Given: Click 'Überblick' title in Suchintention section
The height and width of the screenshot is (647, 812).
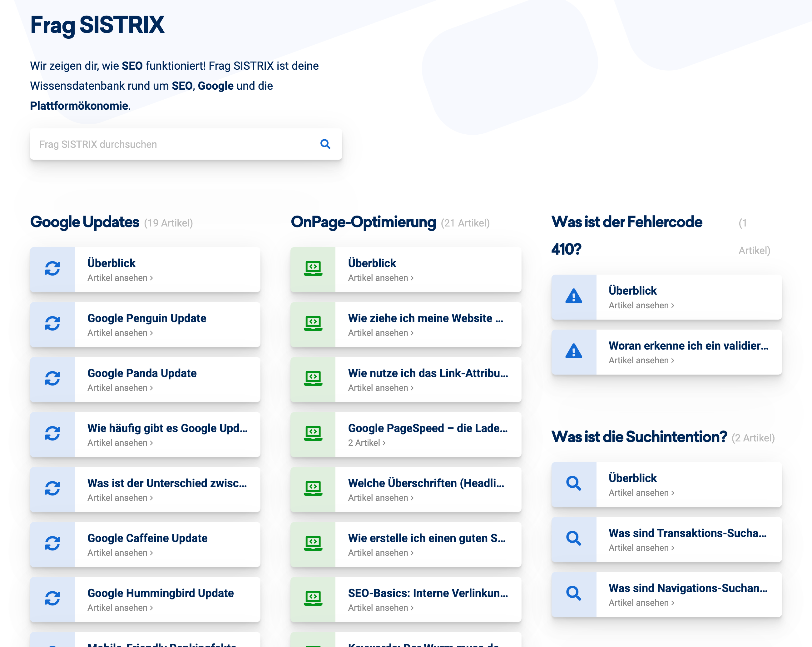Looking at the screenshot, I should click(632, 478).
